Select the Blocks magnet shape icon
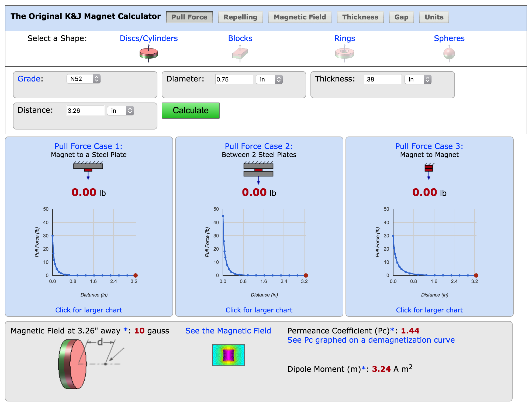 pyautogui.click(x=240, y=53)
